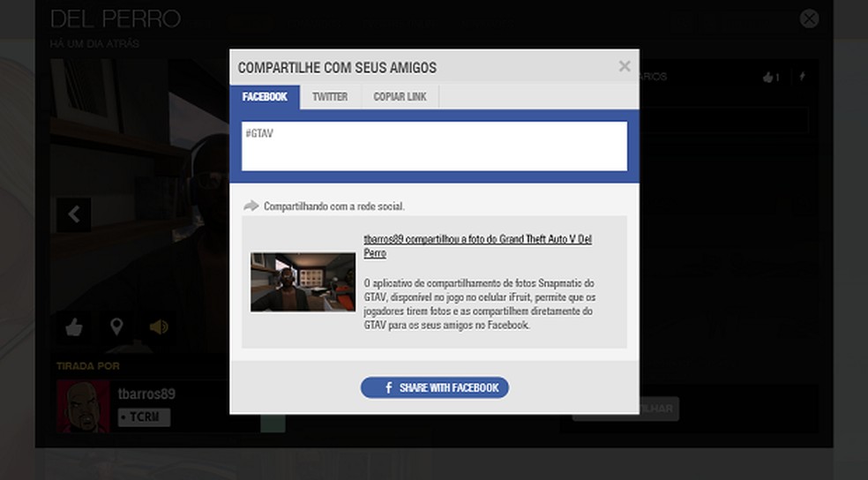Click the 'Del Perro' photo title
The width and height of the screenshot is (868, 480).
(x=116, y=19)
